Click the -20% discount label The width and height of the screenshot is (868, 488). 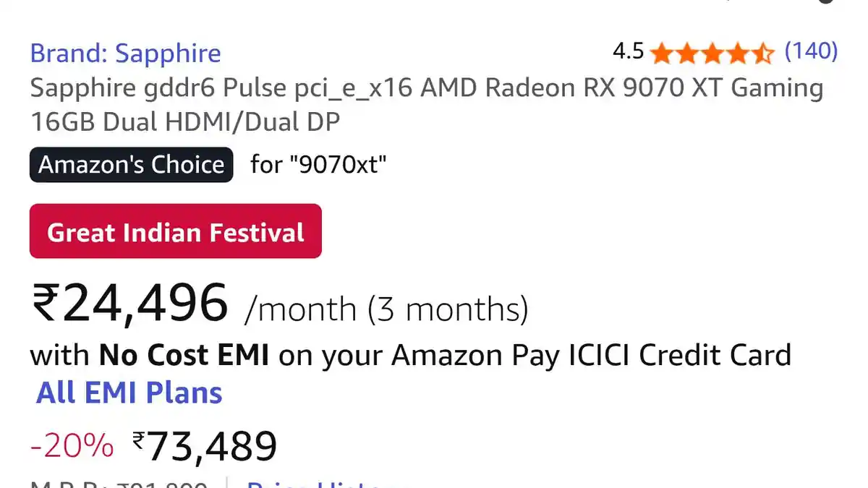pos(71,446)
